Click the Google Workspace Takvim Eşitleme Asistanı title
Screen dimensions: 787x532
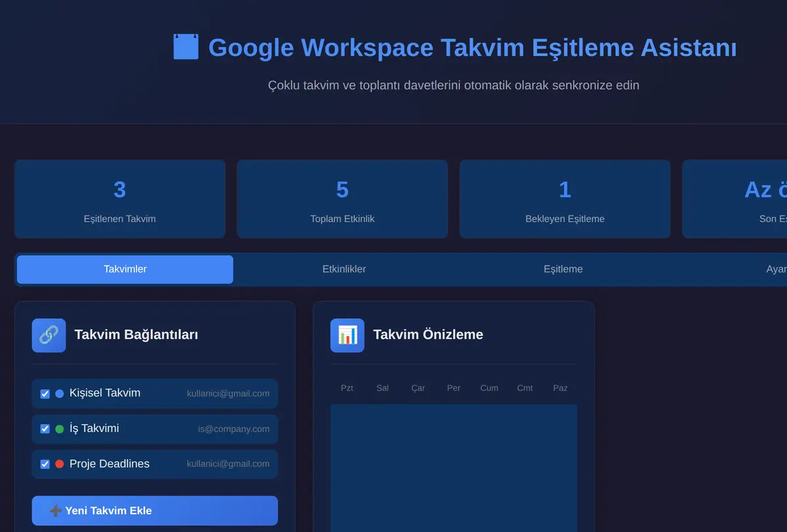(472, 48)
